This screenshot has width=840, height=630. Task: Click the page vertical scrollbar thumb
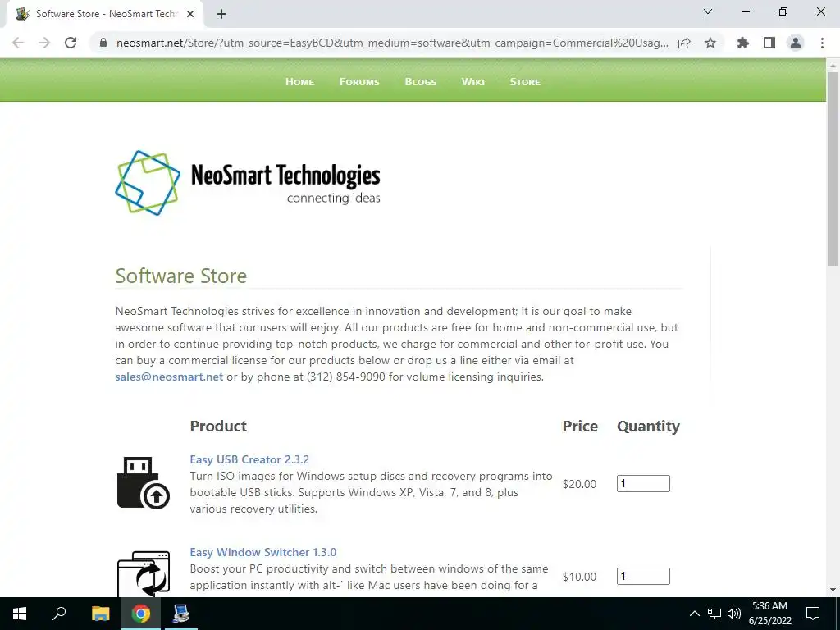tap(833, 169)
